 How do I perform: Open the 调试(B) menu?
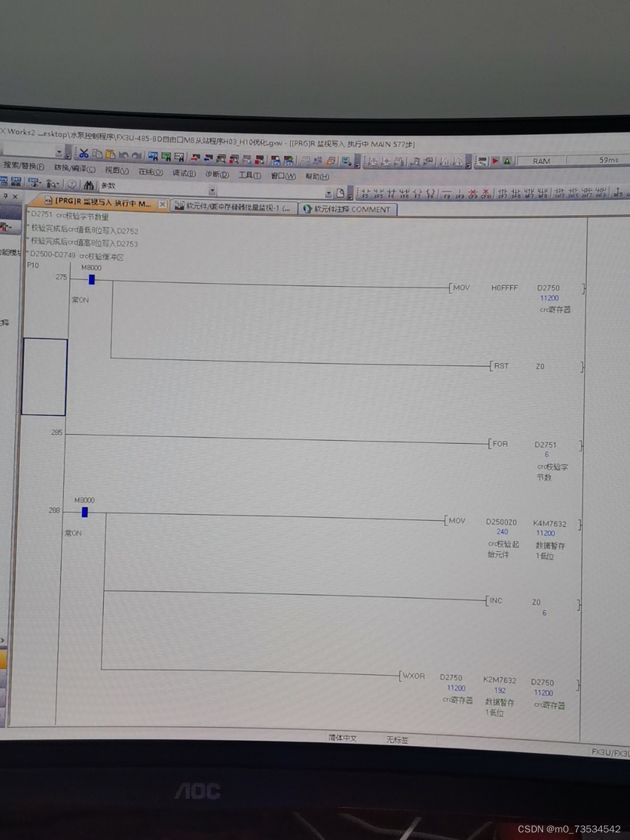tap(184, 173)
